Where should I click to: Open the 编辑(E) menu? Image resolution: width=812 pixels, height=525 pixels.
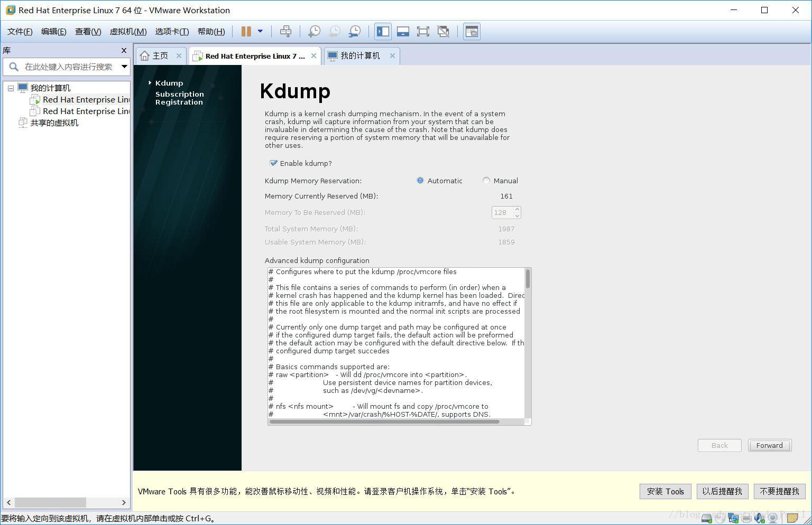point(54,32)
